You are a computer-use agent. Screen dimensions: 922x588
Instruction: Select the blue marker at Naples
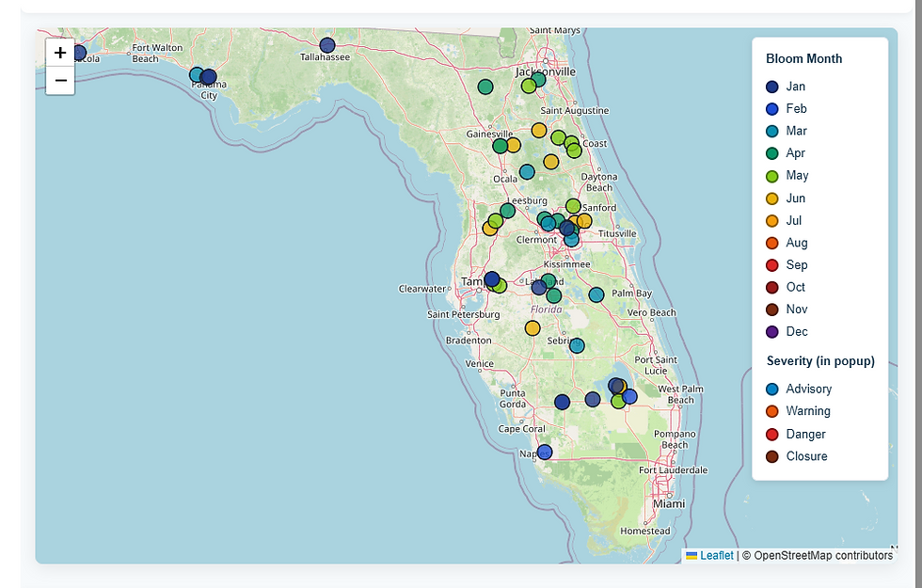click(x=545, y=453)
